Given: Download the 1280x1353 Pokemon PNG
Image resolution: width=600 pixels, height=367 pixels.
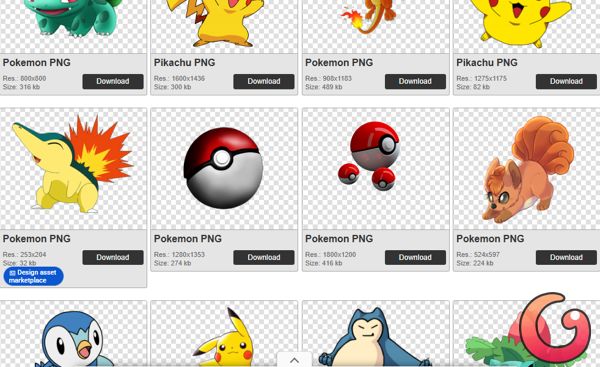Looking at the screenshot, I should click(264, 258).
